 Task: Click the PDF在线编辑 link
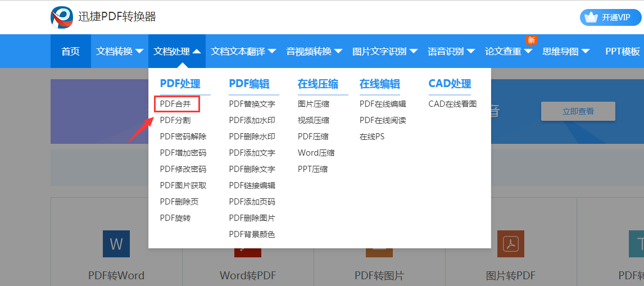[383, 104]
